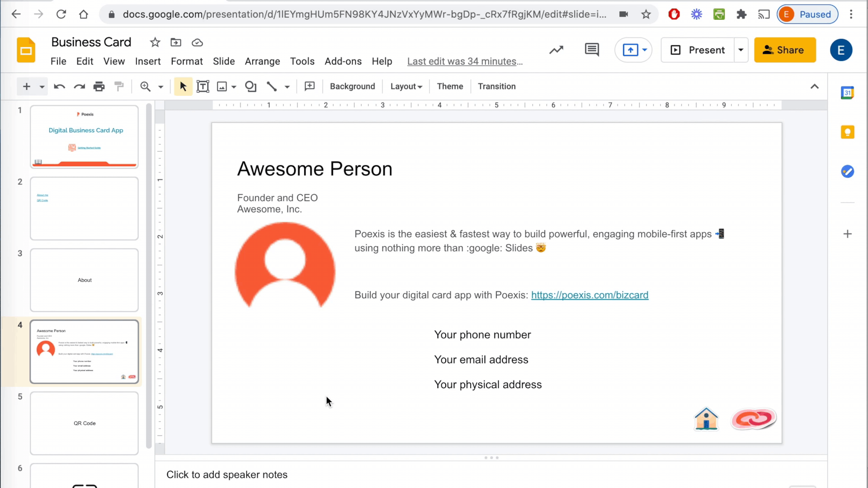The height and width of the screenshot is (488, 868).
Task: Click the present to meeting button
Action: (633, 50)
